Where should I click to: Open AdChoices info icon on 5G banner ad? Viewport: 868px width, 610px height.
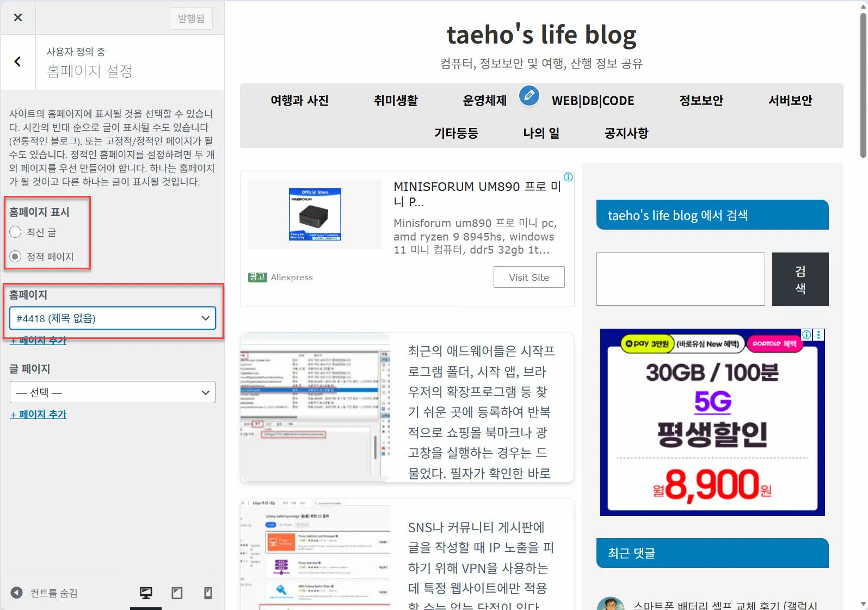pos(807,335)
